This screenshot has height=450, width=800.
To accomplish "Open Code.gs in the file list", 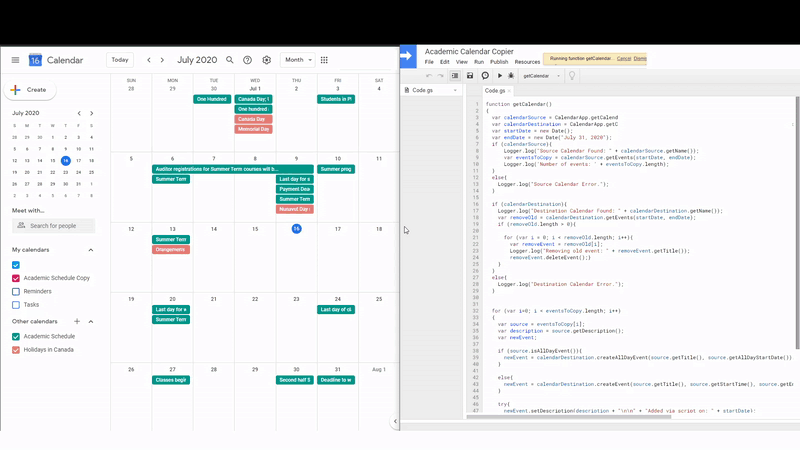I will (422, 90).
